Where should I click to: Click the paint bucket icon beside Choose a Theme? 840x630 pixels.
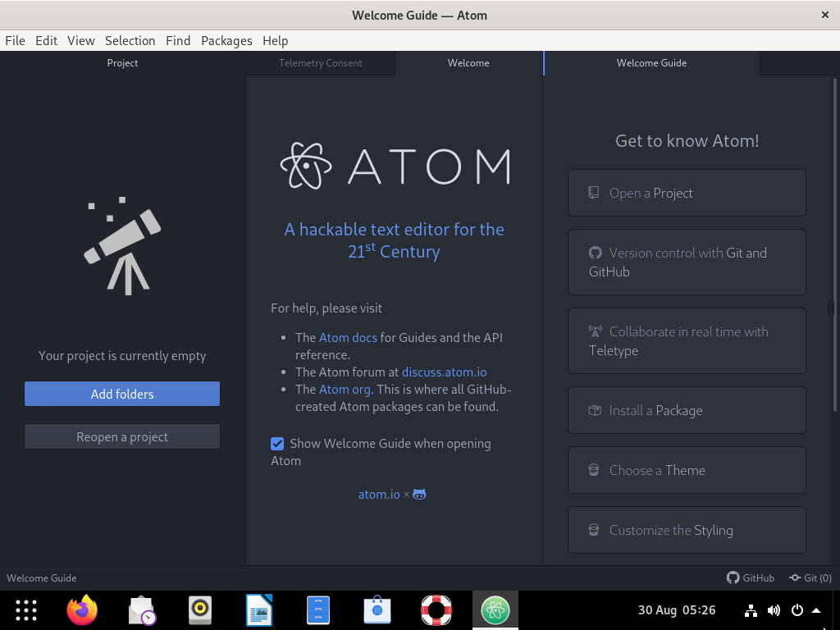594,470
